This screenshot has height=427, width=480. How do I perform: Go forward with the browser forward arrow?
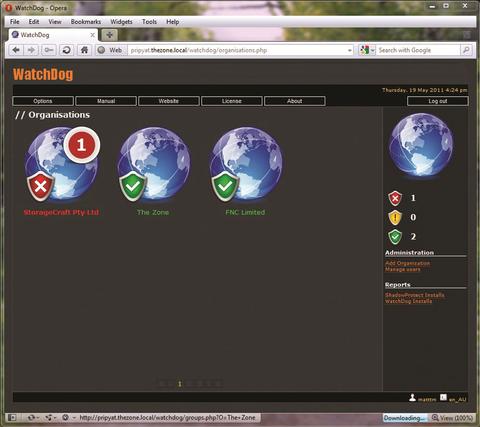coord(31,50)
